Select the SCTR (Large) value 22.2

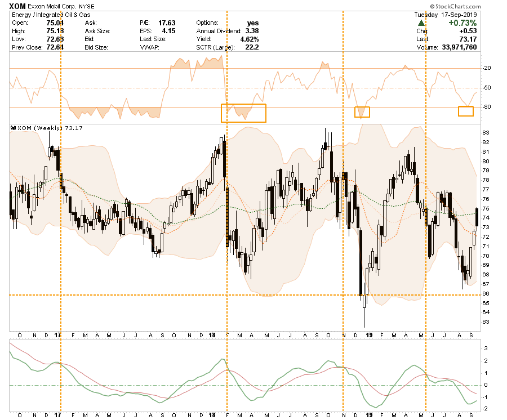coord(252,47)
